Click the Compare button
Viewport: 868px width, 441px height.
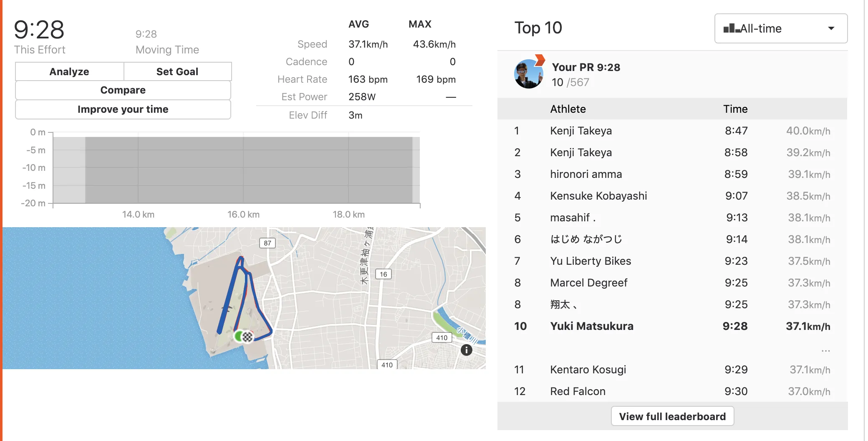coord(123,90)
